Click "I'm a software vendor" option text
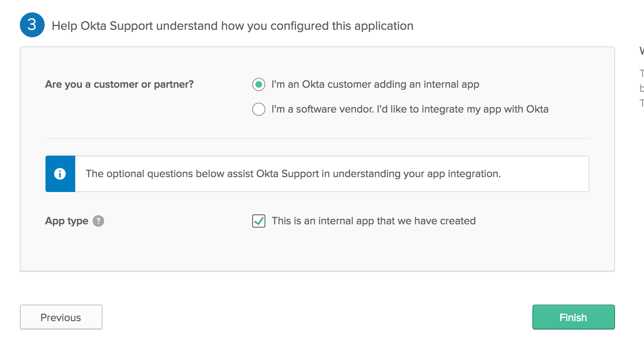 coord(410,109)
